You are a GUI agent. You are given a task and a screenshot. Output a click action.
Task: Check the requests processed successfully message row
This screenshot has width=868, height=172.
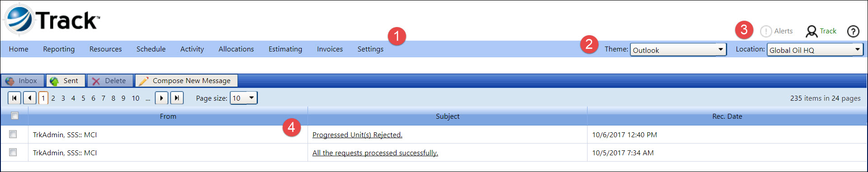click(13, 152)
